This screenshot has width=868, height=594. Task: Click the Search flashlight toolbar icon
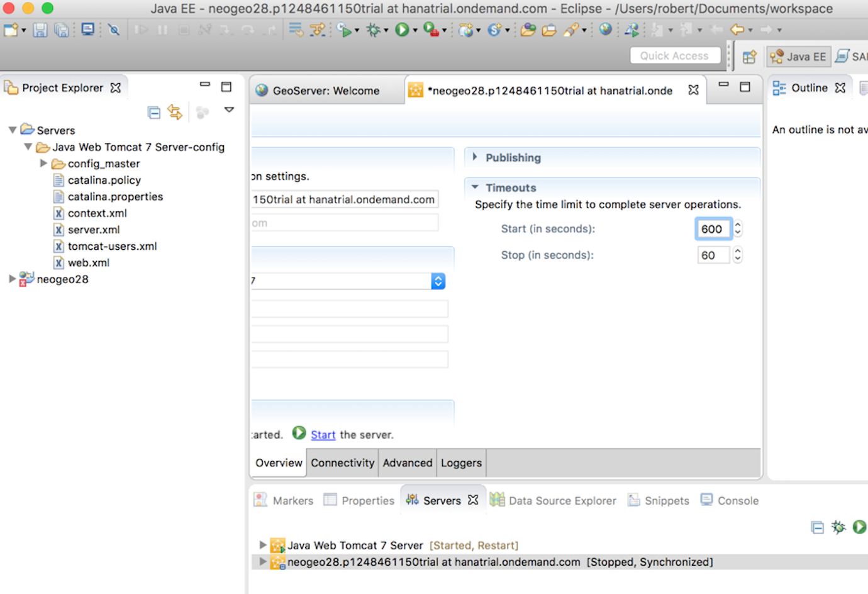click(x=571, y=30)
